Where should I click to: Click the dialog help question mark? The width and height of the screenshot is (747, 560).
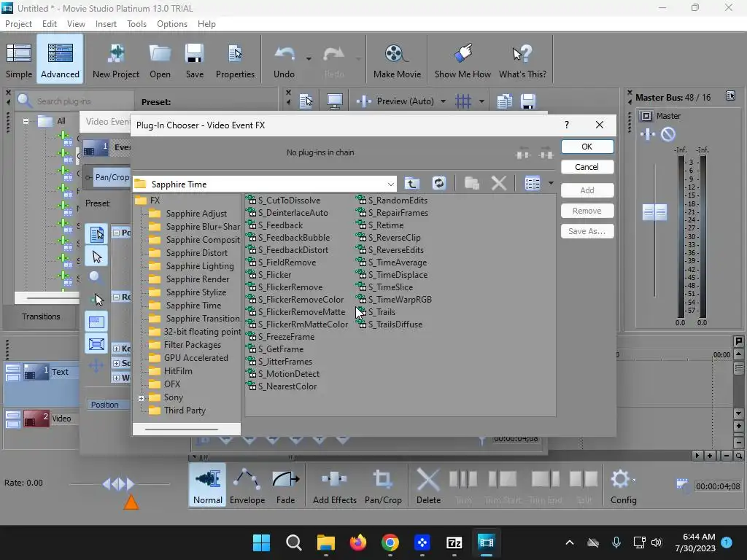tap(566, 125)
